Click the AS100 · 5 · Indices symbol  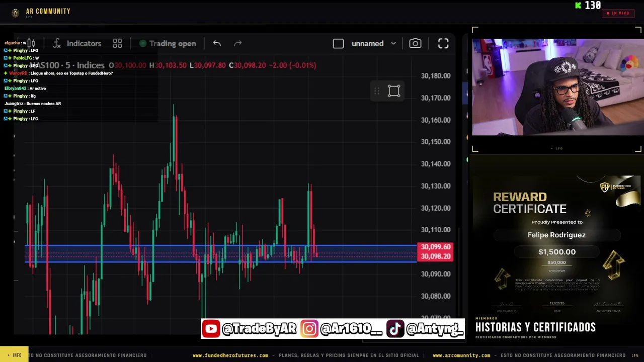pyautogui.click(x=67, y=65)
